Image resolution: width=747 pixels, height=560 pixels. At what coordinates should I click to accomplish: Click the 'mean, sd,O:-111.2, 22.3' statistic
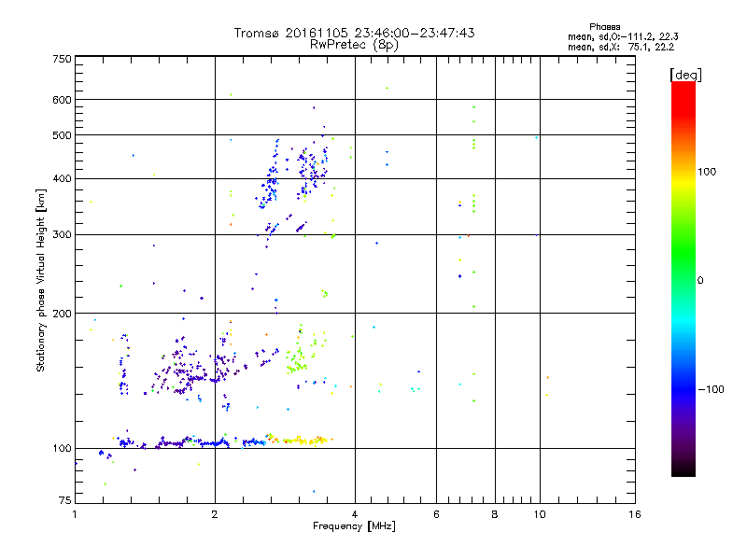623,37
